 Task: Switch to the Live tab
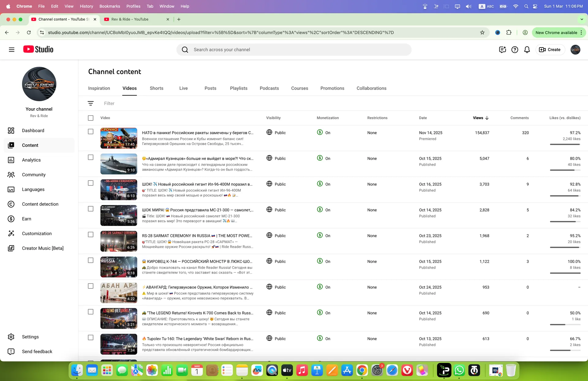pos(183,88)
